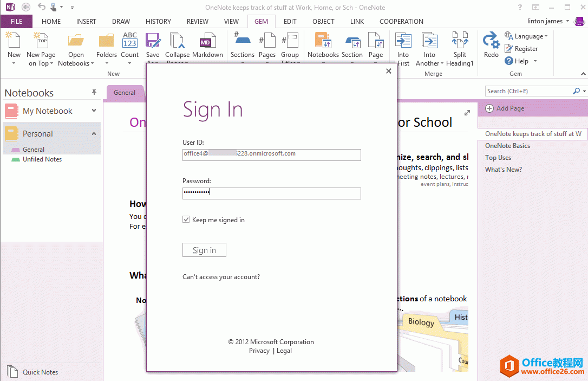The image size is (588, 381).
Task: Click the Sign in button
Action: click(x=204, y=250)
